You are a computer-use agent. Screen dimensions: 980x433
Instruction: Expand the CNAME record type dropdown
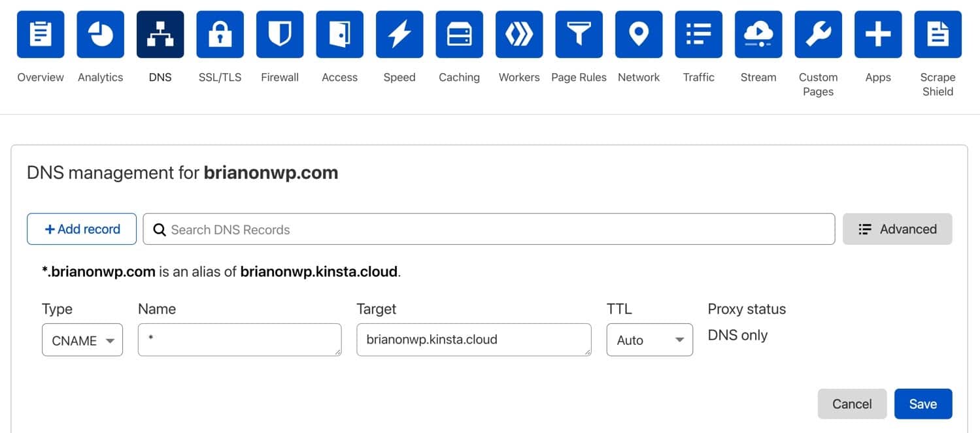pyautogui.click(x=82, y=340)
